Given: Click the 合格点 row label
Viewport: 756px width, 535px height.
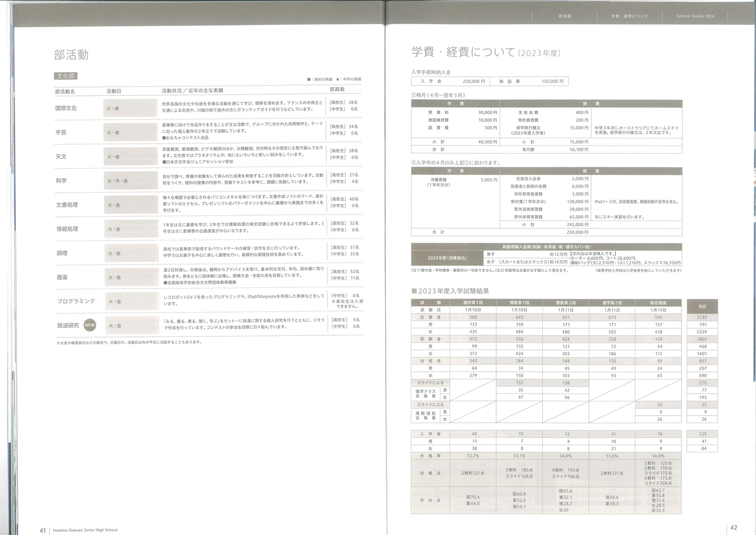Looking at the screenshot, I should click(x=431, y=472).
